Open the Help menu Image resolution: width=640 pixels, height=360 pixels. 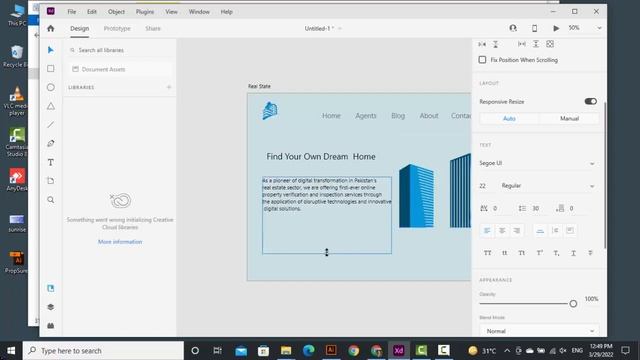227,12
